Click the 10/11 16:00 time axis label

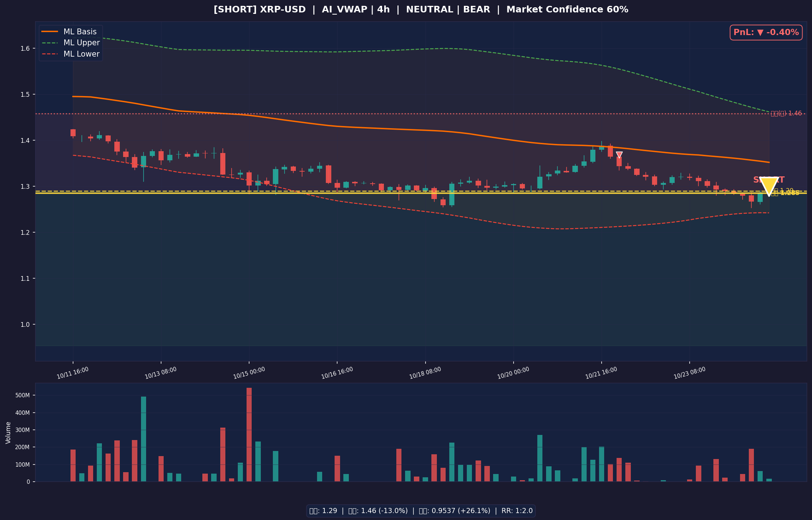click(x=73, y=373)
